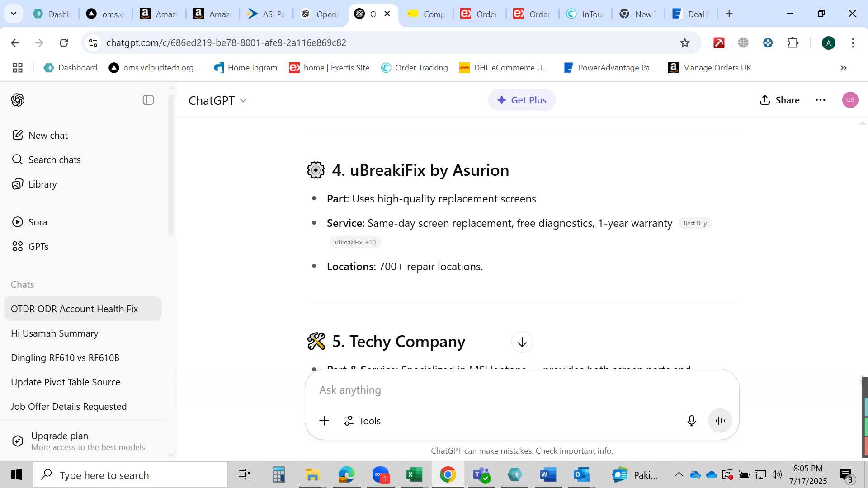Viewport: 868px width, 488px height.
Task: Click the microphone dictate icon
Action: (692, 421)
